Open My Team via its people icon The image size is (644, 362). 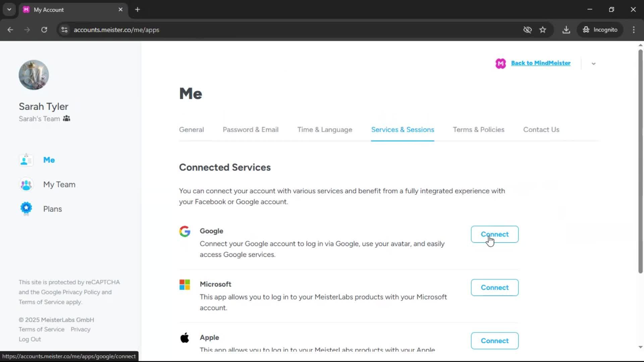(26, 185)
